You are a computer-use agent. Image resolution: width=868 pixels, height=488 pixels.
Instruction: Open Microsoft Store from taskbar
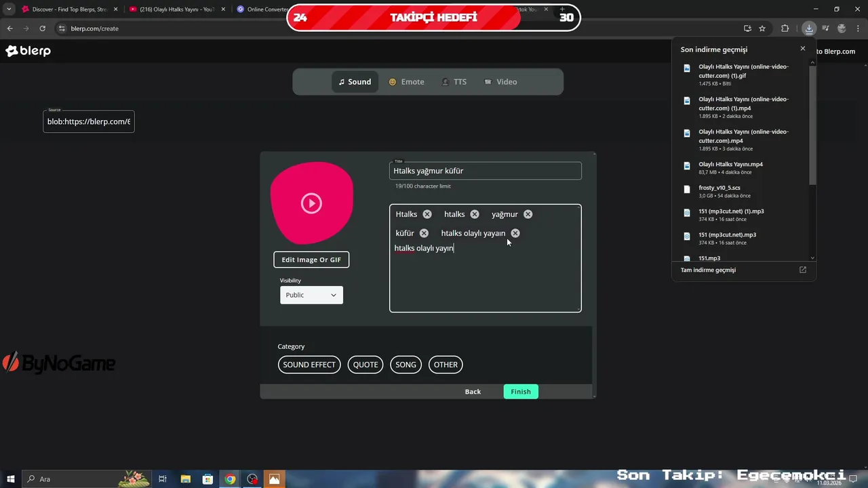tap(208, 479)
